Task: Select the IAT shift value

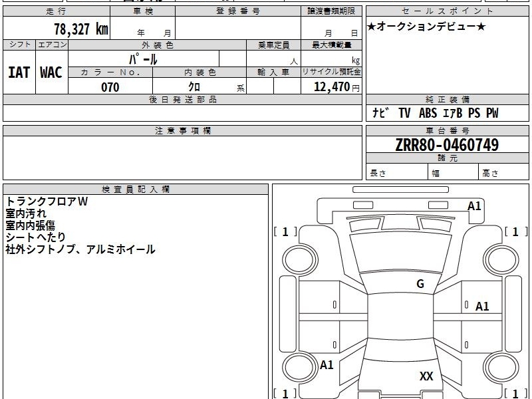Action: (x=19, y=72)
